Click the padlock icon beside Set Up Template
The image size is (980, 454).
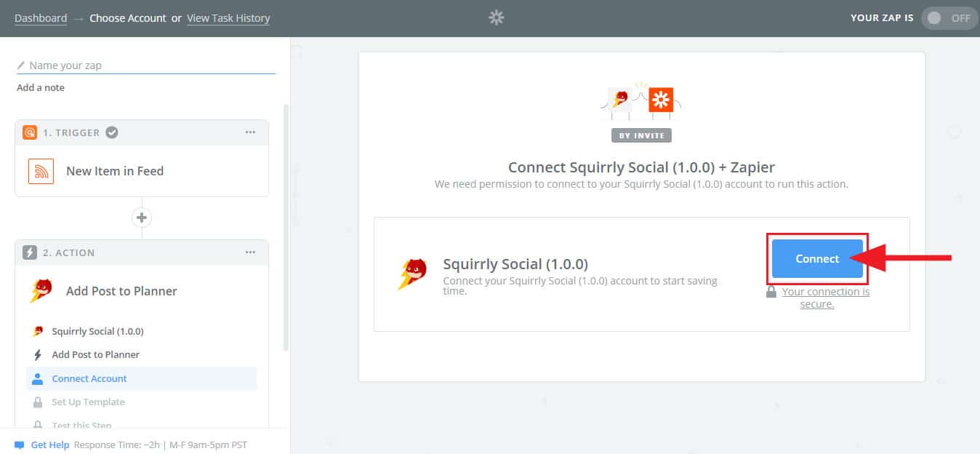(38, 402)
